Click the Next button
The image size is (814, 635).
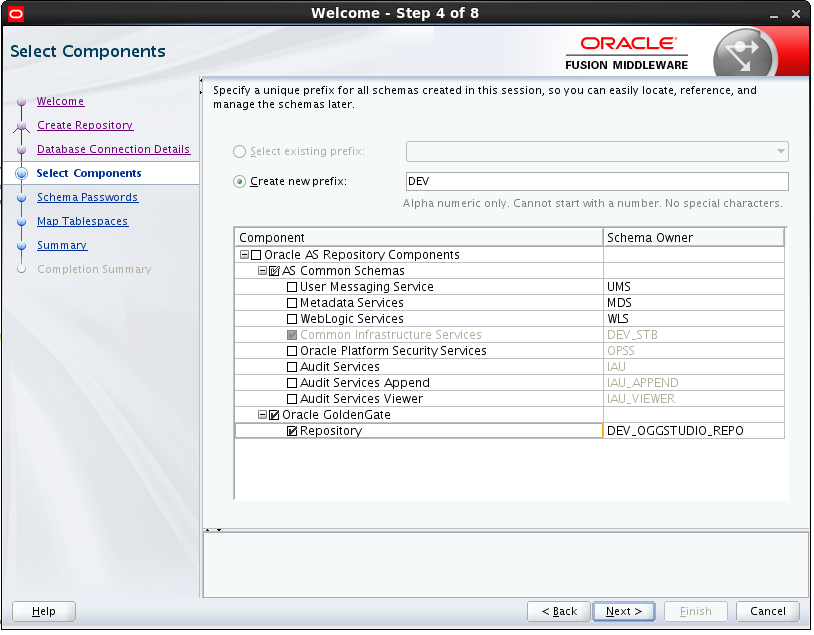(623, 612)
